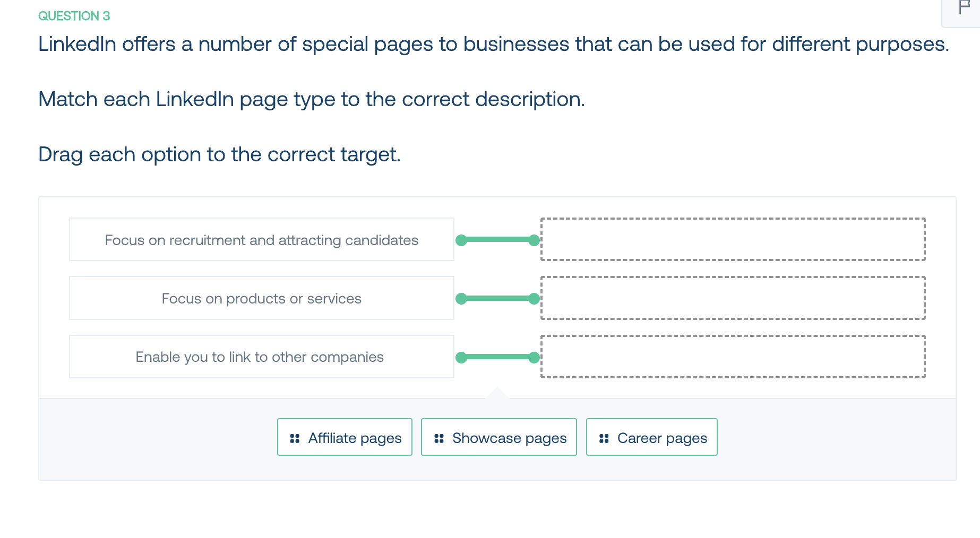Click the flag question icon
The height and width of the screenshot is (538, 980).
[965, 7]
